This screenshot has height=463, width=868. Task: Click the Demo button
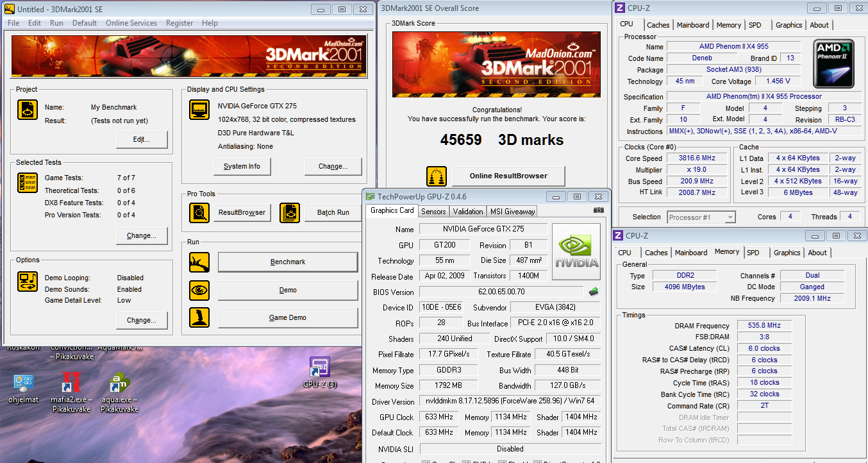click(x=288, y=290)
